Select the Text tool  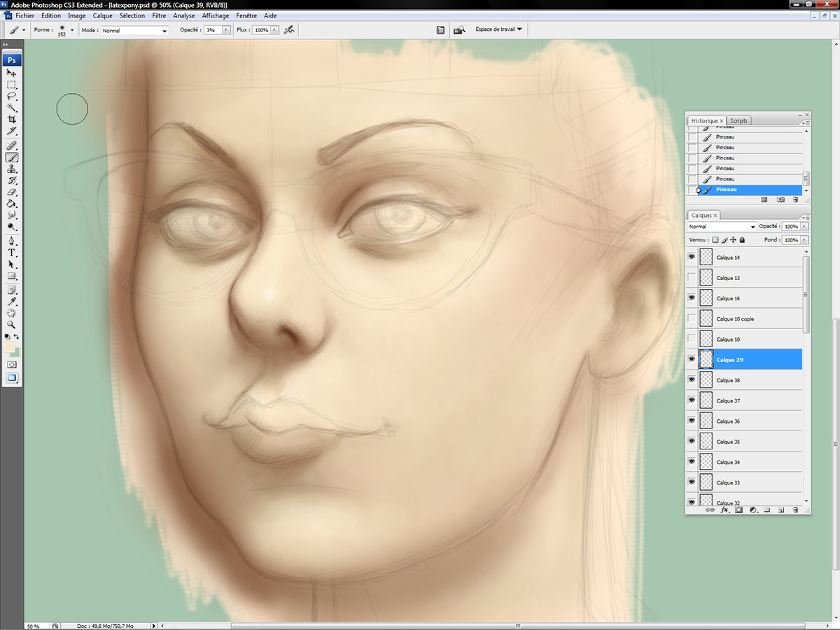[x=12, y=253]
